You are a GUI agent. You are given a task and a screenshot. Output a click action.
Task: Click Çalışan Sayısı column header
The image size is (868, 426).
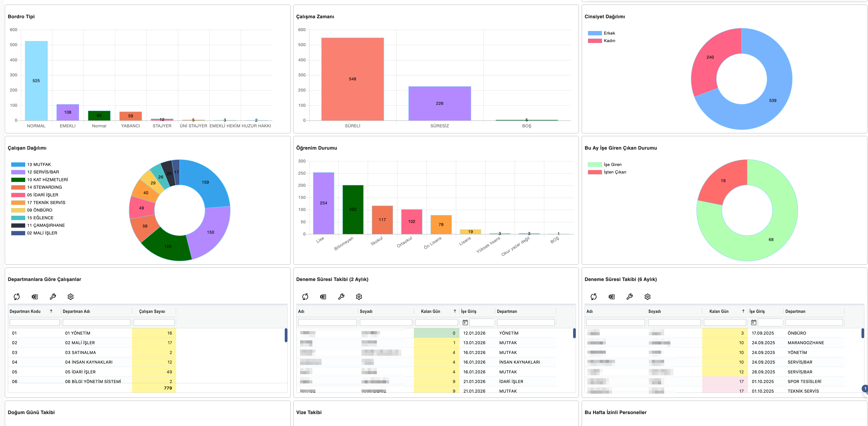pos(152,311)
